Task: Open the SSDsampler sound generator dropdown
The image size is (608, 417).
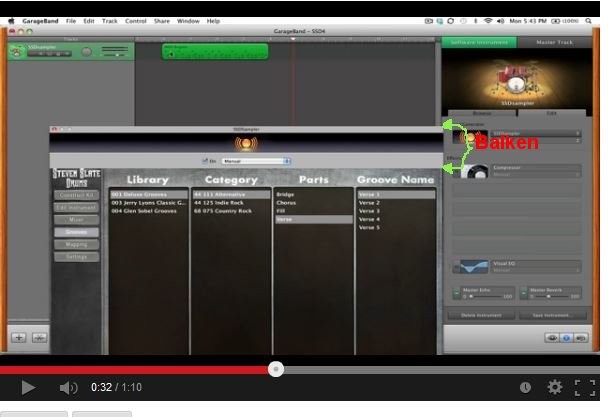Action: pyautogui.click(x=536, y=133)
